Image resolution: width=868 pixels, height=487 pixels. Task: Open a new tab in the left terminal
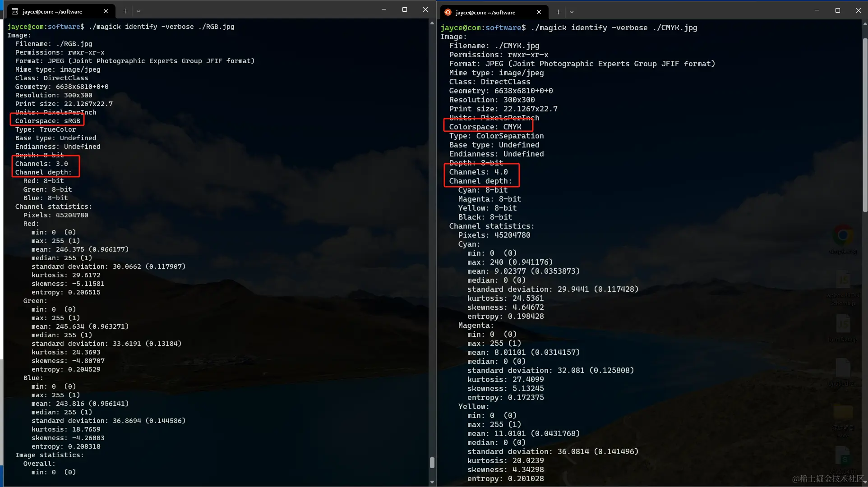(x=125, y=11)
